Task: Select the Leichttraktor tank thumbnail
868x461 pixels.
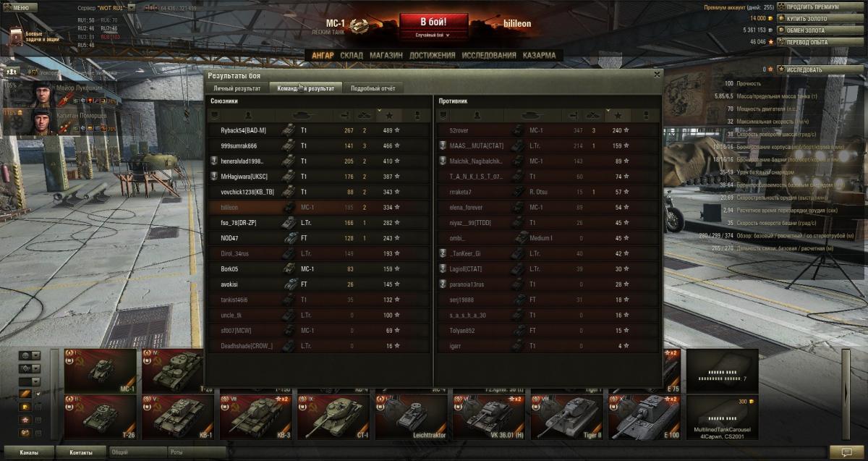Action: (x=410, y=418)
